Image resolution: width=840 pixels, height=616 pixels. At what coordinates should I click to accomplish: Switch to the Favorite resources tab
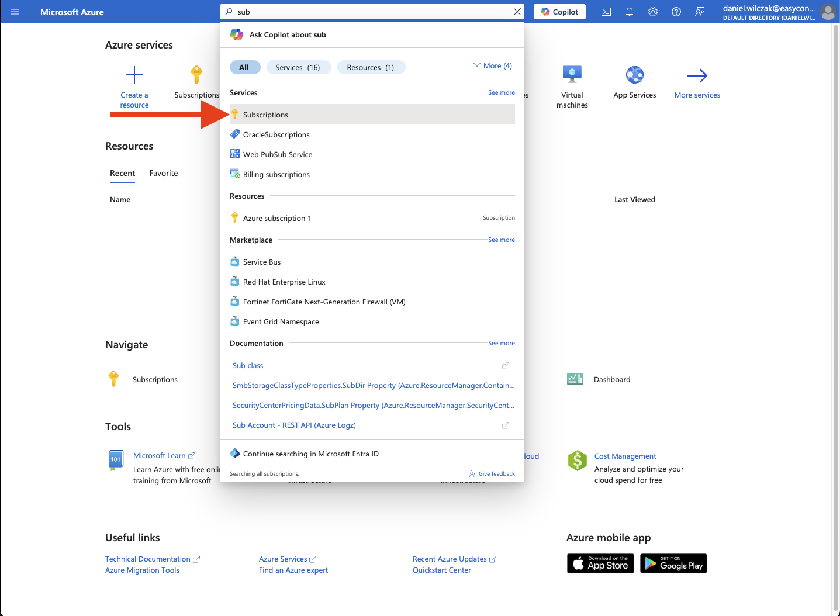click(164, 173)
